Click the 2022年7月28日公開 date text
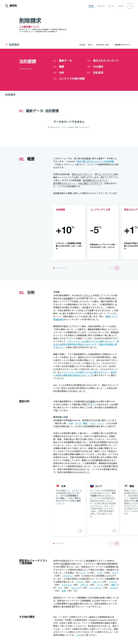Viewport: 138px width, 644px height. (25, 69)
